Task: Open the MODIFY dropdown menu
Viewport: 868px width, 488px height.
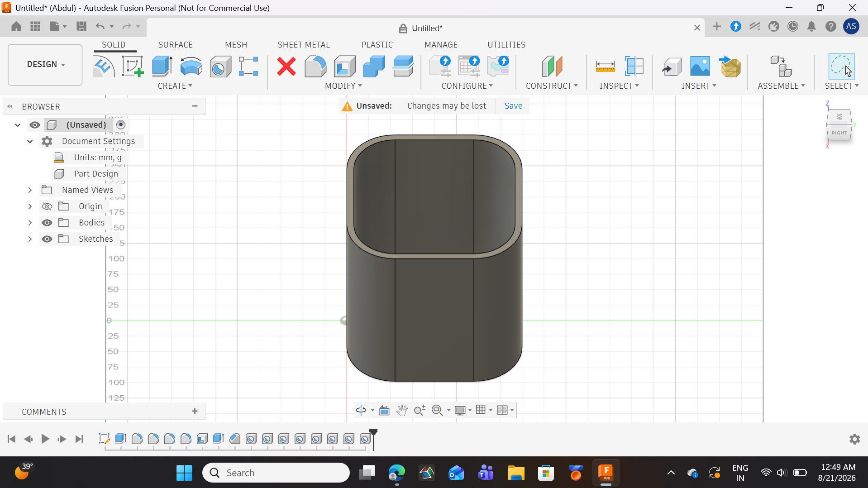Action: click(x=343, y=86)
